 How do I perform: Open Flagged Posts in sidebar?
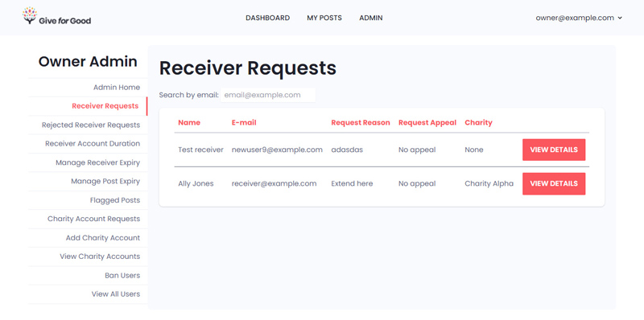point(115,200)
